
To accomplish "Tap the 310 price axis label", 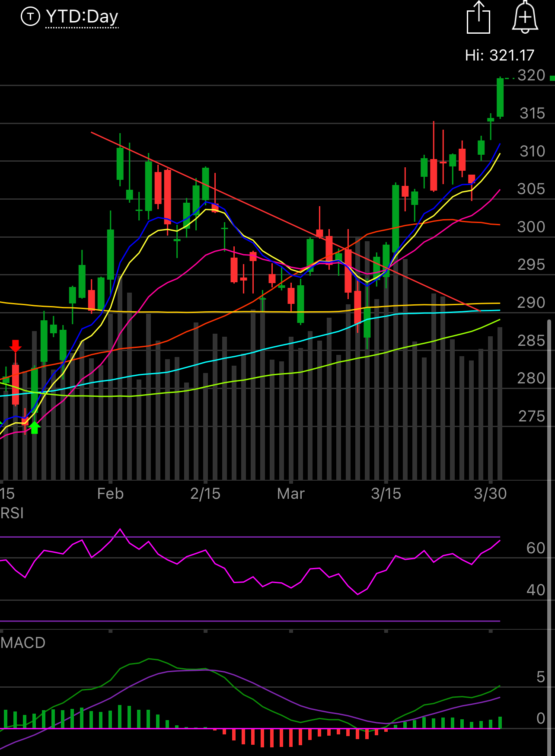I will (x=532, y=151).
